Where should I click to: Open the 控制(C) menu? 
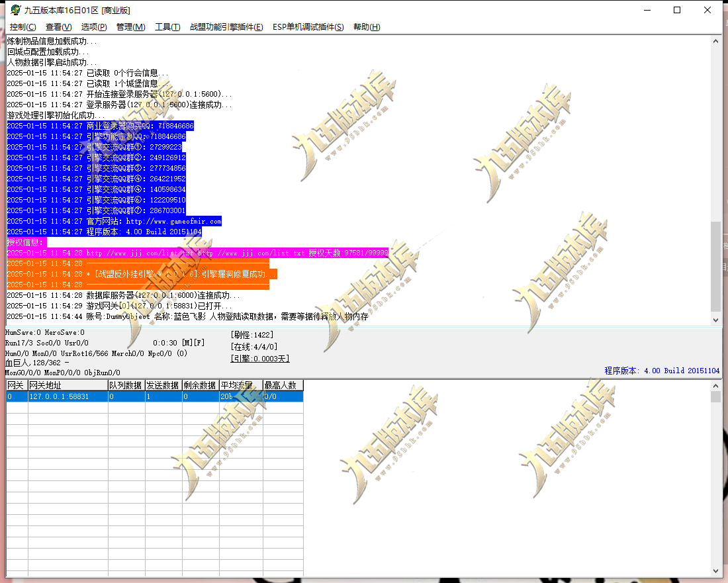[23, 27]
